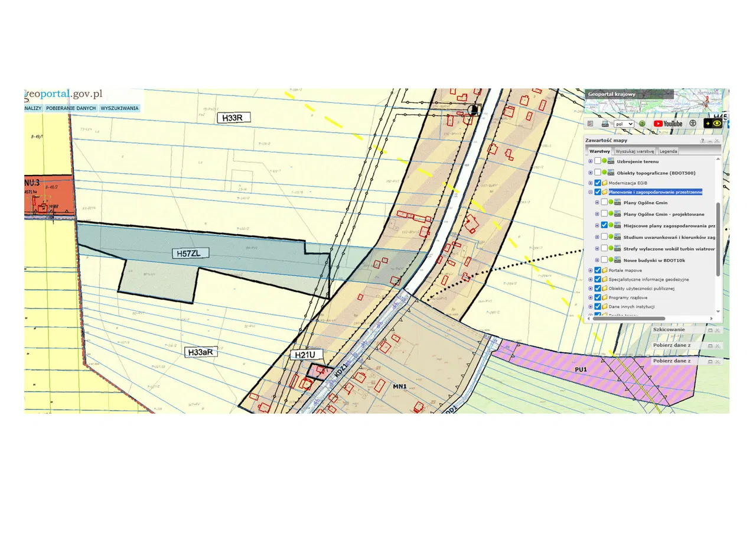The image size is (756, 535).
Task: Click the WMS service icon beside language selector
Action: [x=605, y=124]
